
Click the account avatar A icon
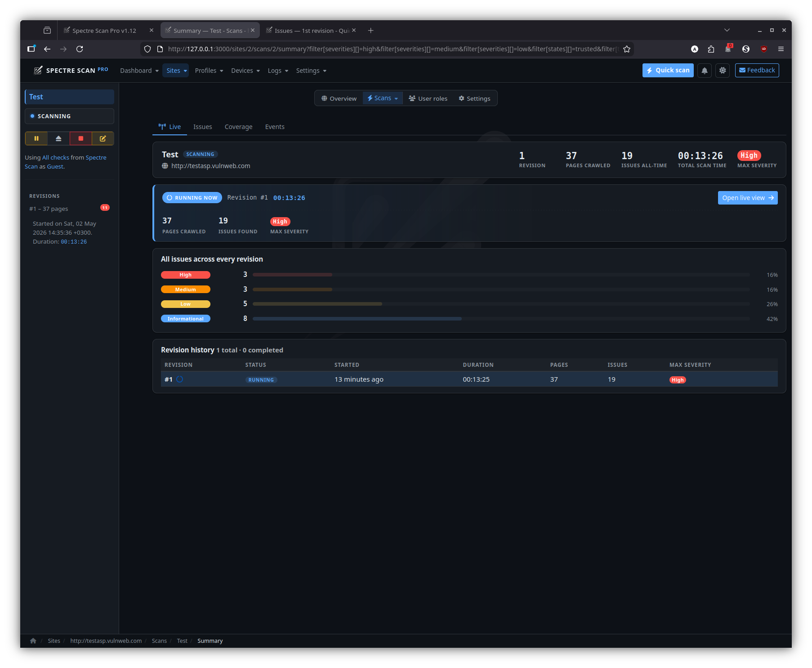(x=695, y=49)
